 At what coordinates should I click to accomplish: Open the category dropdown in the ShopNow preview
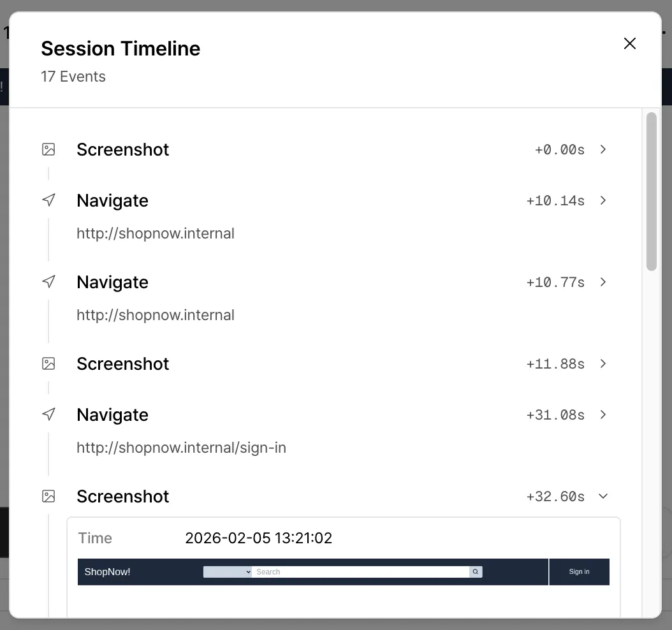[x=228, y=572]
